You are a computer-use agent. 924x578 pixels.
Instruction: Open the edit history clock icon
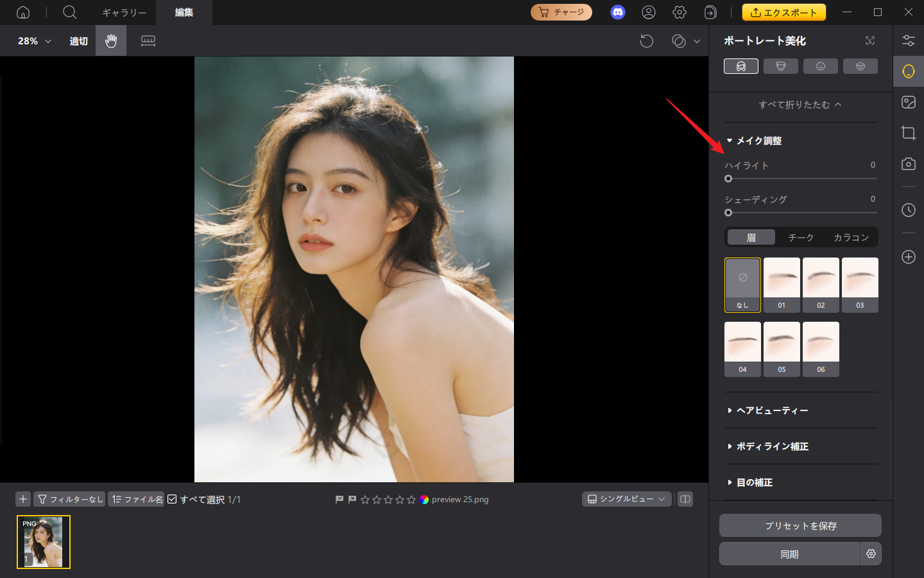909,210
